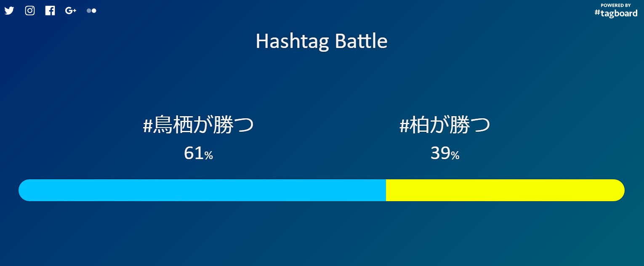
Task: Select the #鳥栖が勝つ hashtag label
Action: pyautogui.click(x=198, y=125)
